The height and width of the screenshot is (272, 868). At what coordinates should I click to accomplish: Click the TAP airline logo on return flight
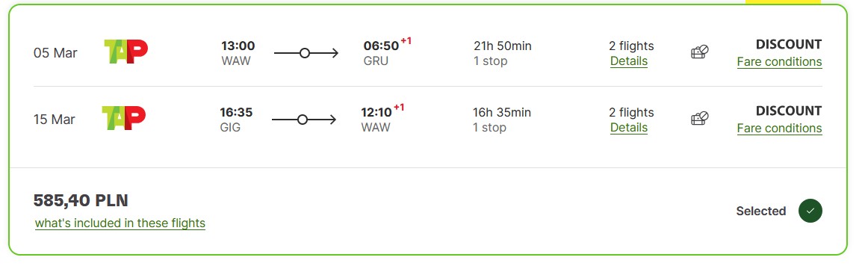(x=124, y=118)
